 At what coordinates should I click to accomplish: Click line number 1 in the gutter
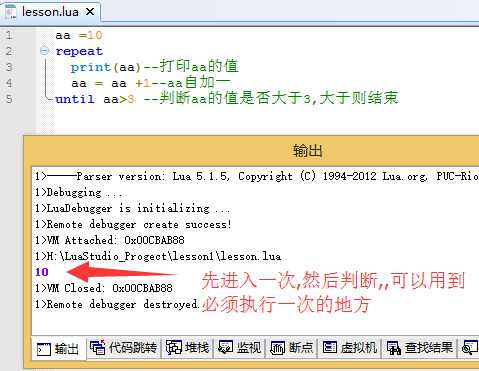9,35
